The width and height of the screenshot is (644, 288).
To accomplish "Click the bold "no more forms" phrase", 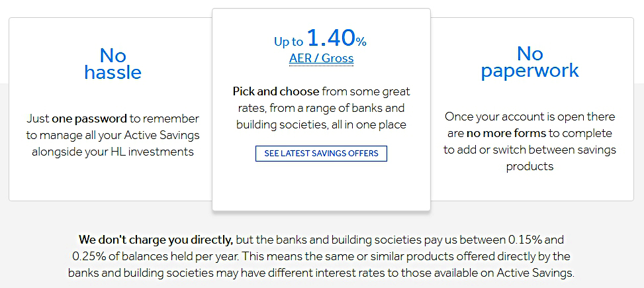I will [506, 134].
